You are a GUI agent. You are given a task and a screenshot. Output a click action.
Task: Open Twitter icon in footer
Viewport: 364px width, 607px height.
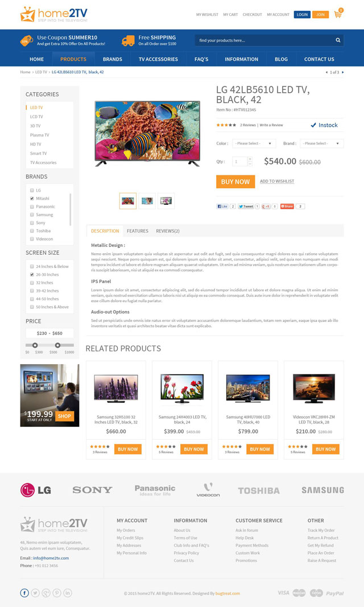click(x=35, y=593)
